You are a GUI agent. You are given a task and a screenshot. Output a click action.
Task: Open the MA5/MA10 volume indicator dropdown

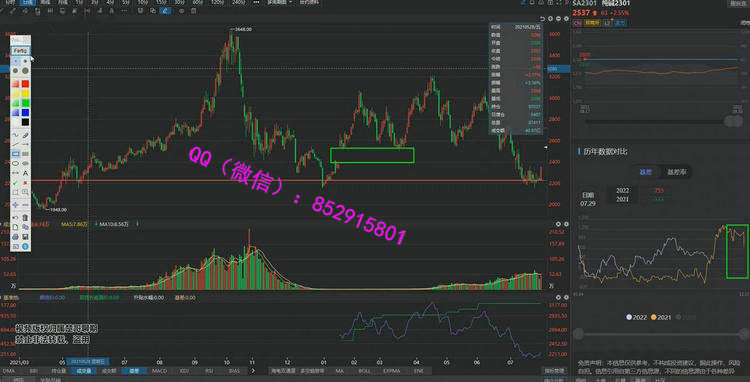point(138,224)
